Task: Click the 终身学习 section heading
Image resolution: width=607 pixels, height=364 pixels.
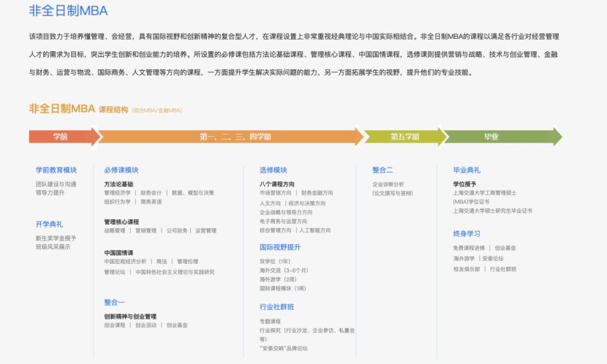Action: [467, 234]
